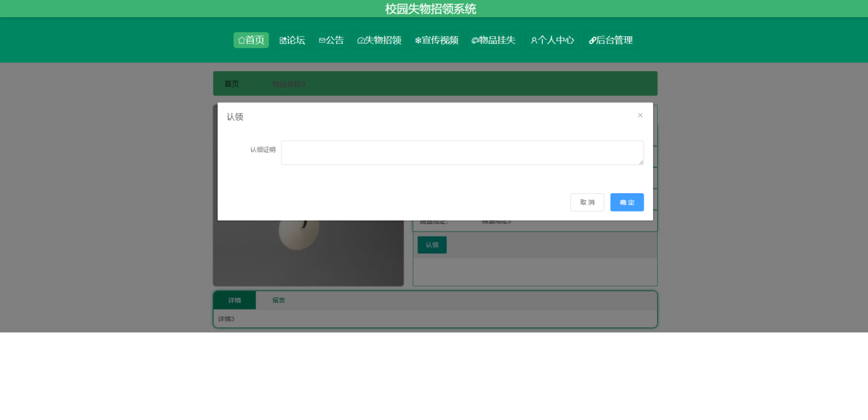Image resolution: width=868 pixels, height=420 pixels.
Task: Click the envelope icon for 公告
Action: click(x=322, y=40)
